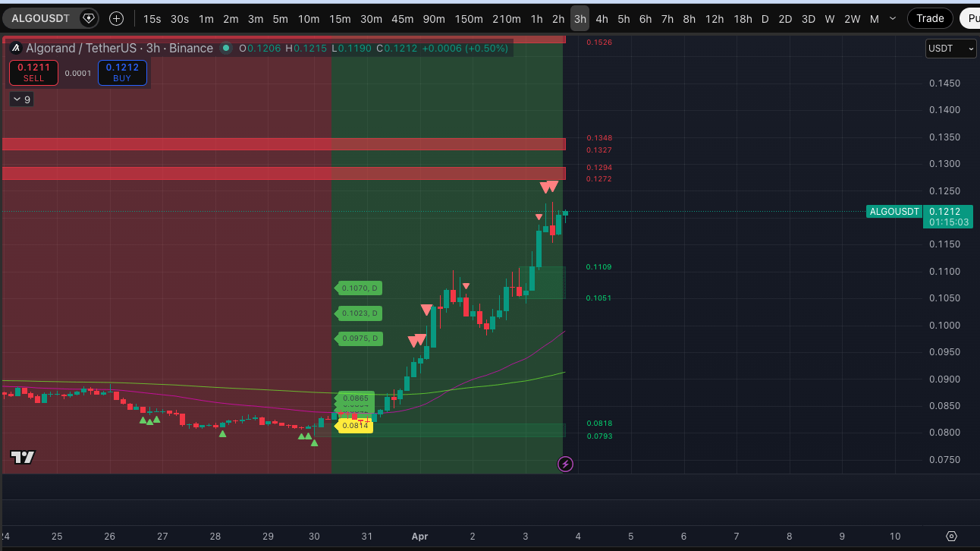This screenshot has width=980, height=551.
Task: Click the green 0.1109 level value
Action: 599,267
